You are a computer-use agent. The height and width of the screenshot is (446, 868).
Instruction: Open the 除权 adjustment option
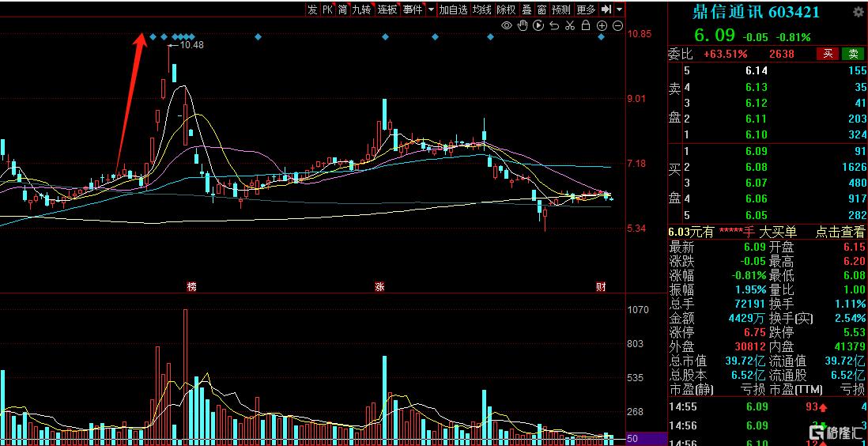click(x=506, y=9)
